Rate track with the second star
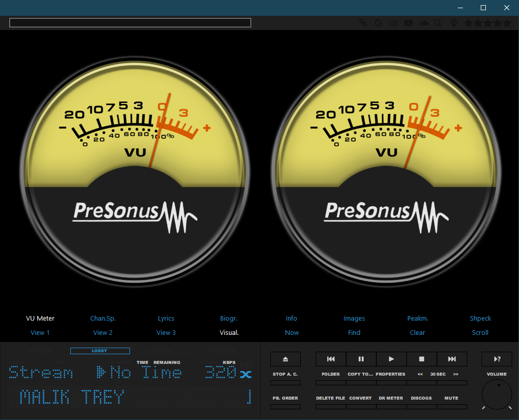Viewport: 519px width, 420px height. [x=478, y=23]
